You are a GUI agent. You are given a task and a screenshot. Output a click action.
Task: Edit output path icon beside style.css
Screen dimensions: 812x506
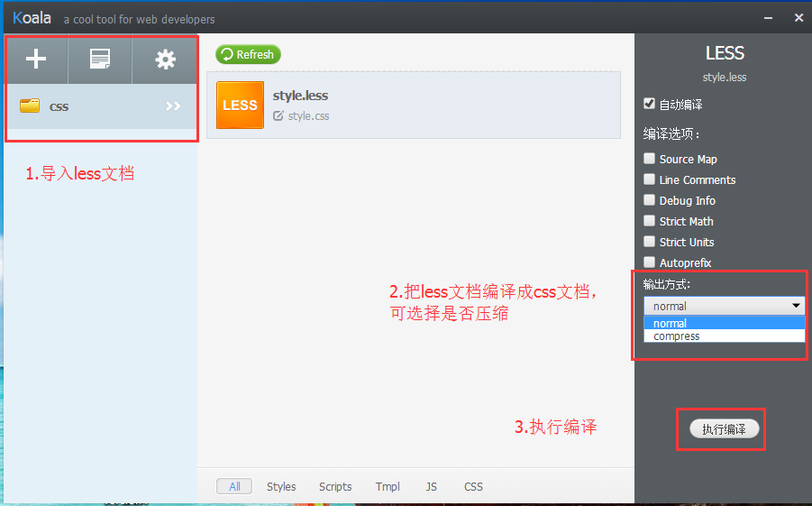(x=278, y=115)
